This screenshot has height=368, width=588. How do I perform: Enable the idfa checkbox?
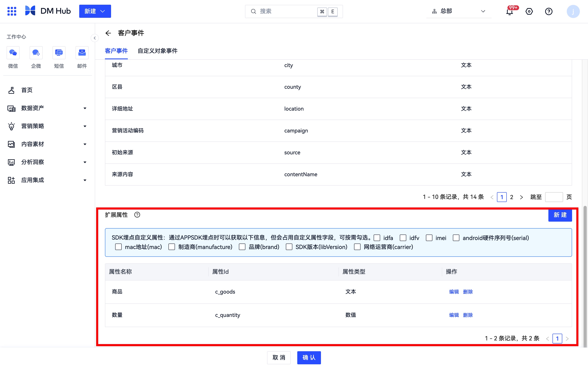point(377,238)
